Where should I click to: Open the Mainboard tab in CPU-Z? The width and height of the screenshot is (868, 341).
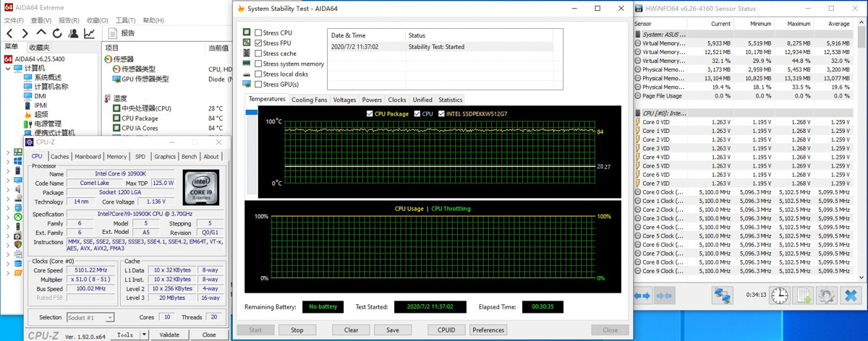click(x=88, y=156)
